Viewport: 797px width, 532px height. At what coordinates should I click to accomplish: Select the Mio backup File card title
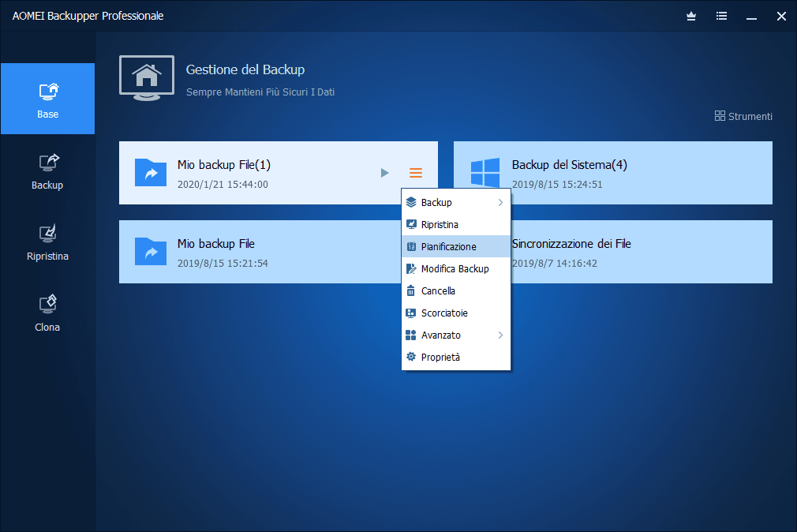(216, 244)
